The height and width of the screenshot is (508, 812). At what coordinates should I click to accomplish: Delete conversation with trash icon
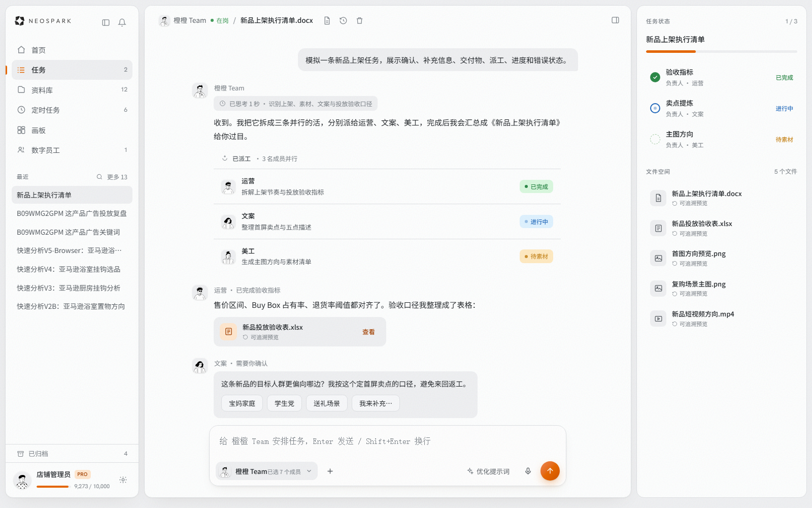[359, 21]
